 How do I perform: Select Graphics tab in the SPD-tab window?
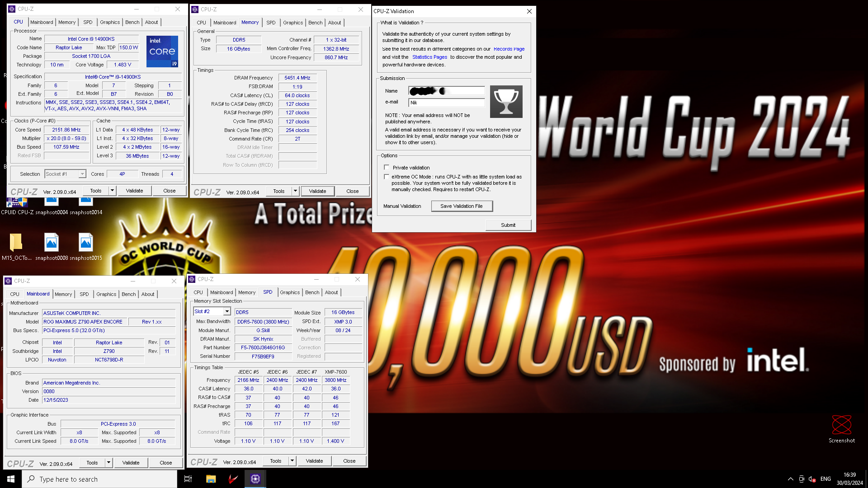click(x=290, y=292)
